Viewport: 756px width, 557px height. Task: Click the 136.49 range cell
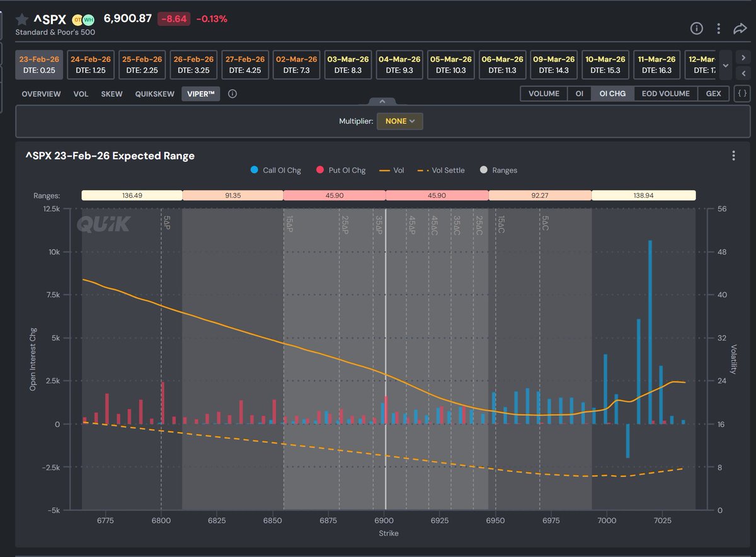(132, 196)
